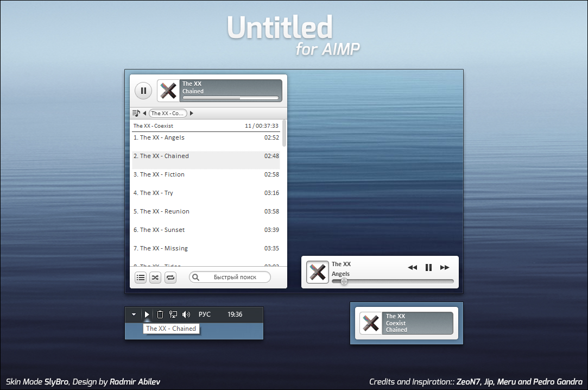
Task: Click album art in the notification popup
Action: point(371,323)
